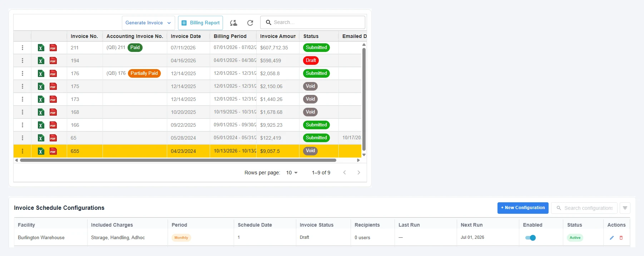Select the $122,419 amount cell
This screenshot has width=644, height=256.
[x=278, y=138]
